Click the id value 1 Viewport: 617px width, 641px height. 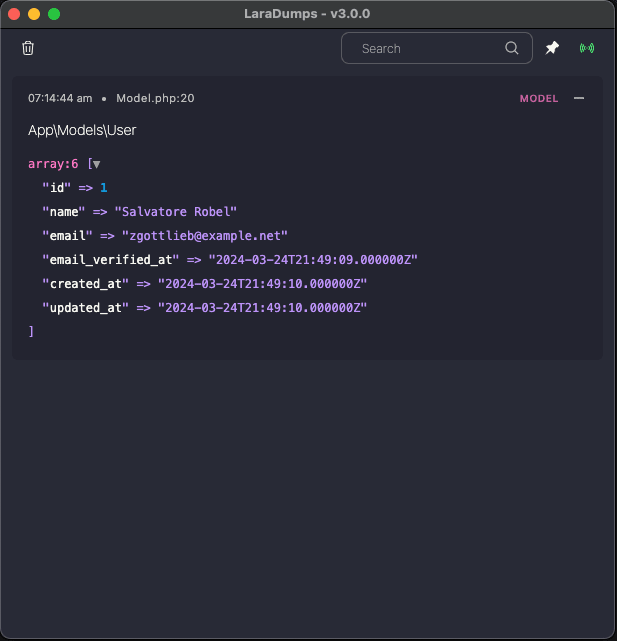point(103,187)
